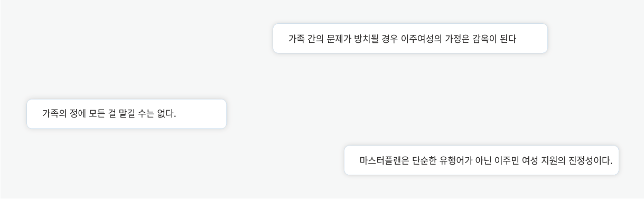Select the word 맡길 in the left card
644x199 pixels.
click(127, 114)
